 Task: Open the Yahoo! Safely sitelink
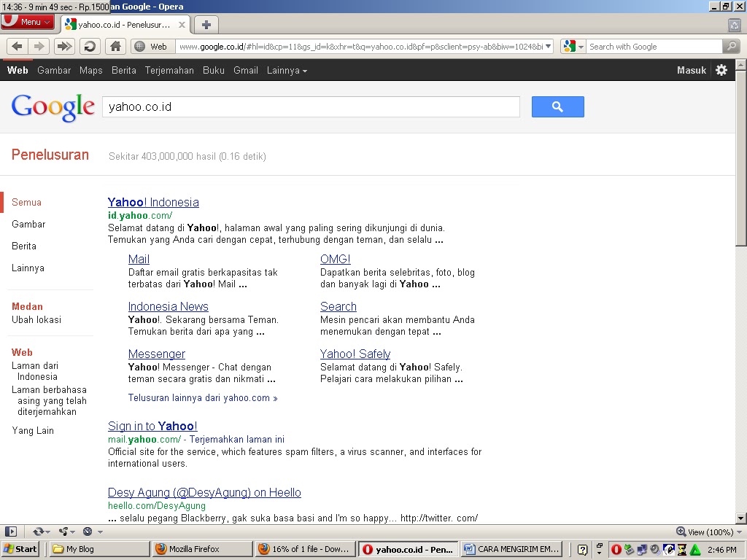pyautogui.click(x=355, y=354)
